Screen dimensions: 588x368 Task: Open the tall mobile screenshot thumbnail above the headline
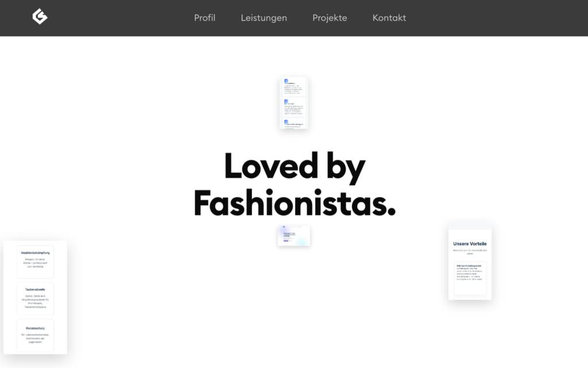(x=295, y=103)
